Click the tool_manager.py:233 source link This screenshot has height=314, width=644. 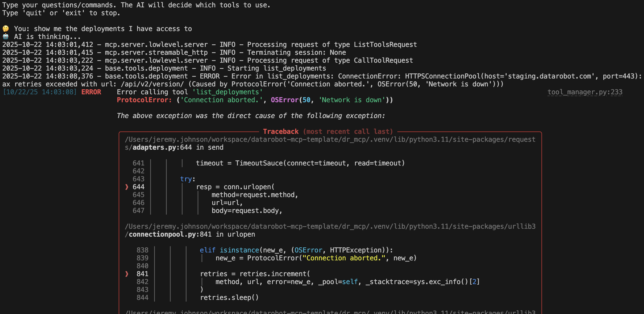point(585,92)
